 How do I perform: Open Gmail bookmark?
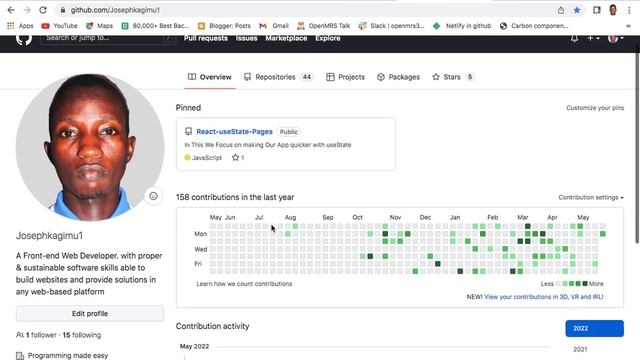click(274, 26)
